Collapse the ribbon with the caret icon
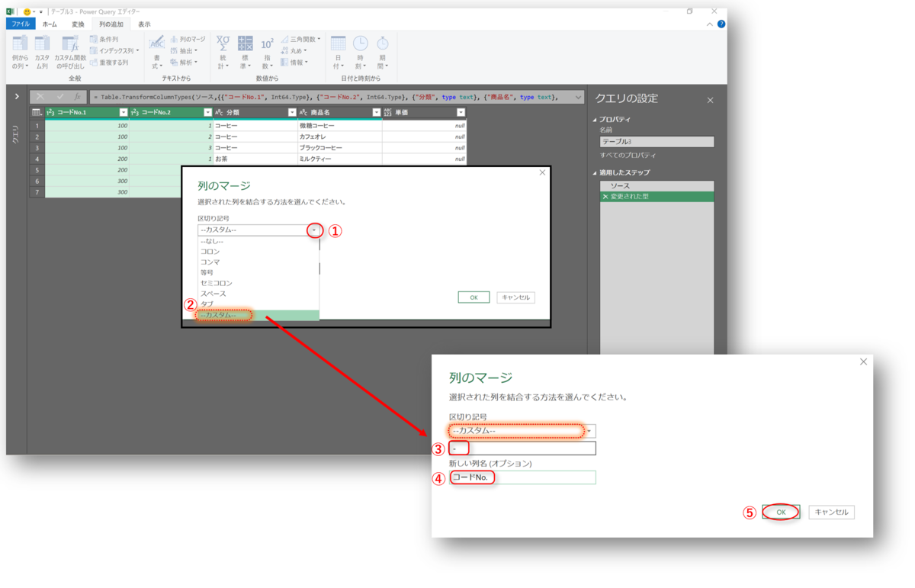The height and width of the screenshot is (588, 915). coord(709,24)
